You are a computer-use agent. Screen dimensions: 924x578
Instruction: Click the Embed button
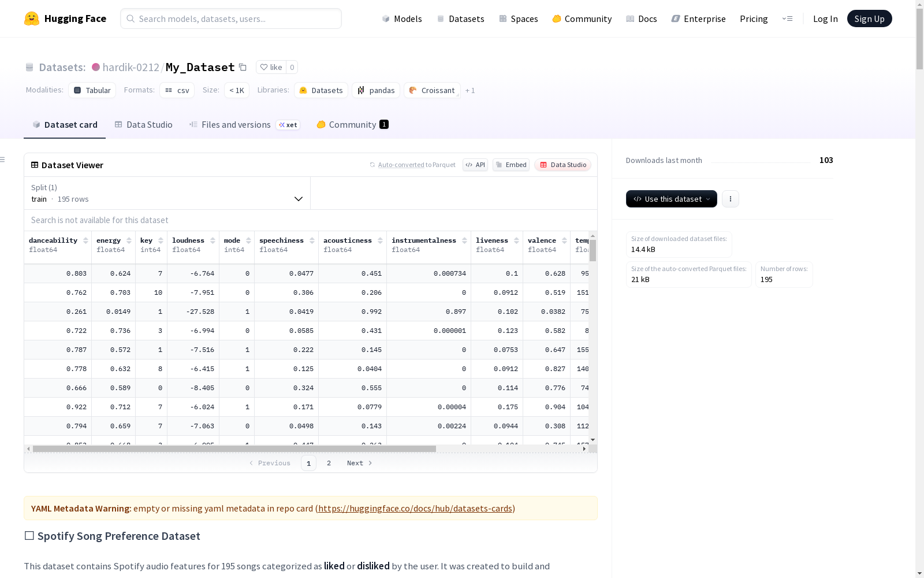tap(511, 165)
